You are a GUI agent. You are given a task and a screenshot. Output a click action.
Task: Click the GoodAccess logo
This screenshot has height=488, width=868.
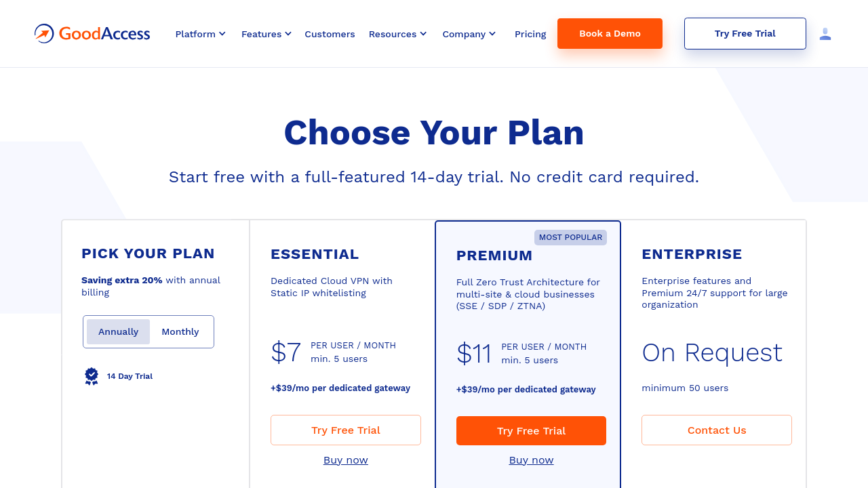pos(92,33)
